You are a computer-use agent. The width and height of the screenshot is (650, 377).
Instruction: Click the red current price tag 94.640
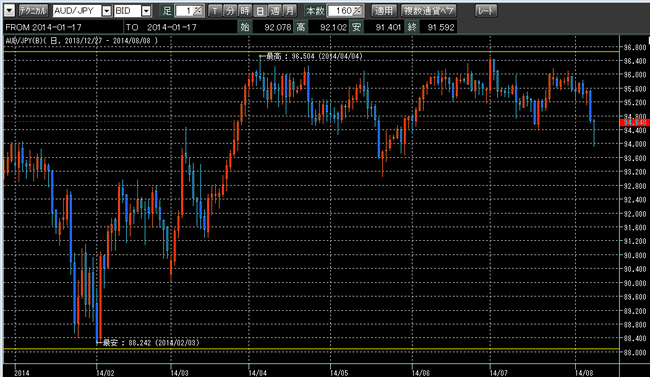634,122
